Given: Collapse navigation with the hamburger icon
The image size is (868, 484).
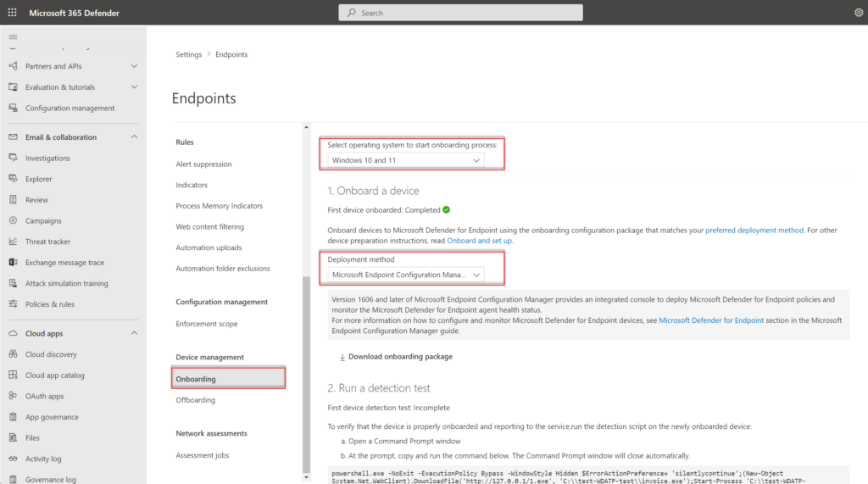Looking at the screenshot, I should click(x=14, y=37).
